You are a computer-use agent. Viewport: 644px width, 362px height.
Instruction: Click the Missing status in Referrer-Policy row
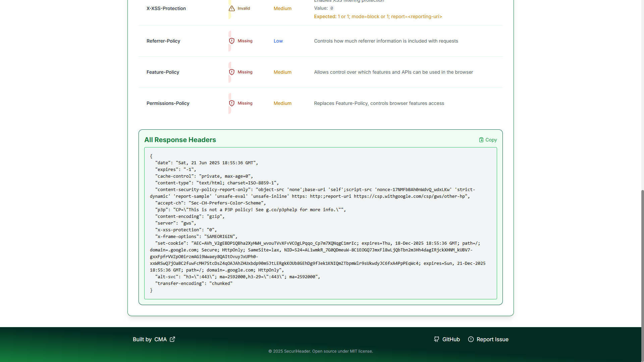(x=245, y=41)
